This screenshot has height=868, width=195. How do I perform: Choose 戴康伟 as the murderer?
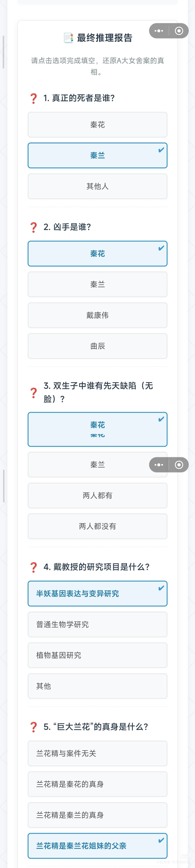tap(97, 315)
